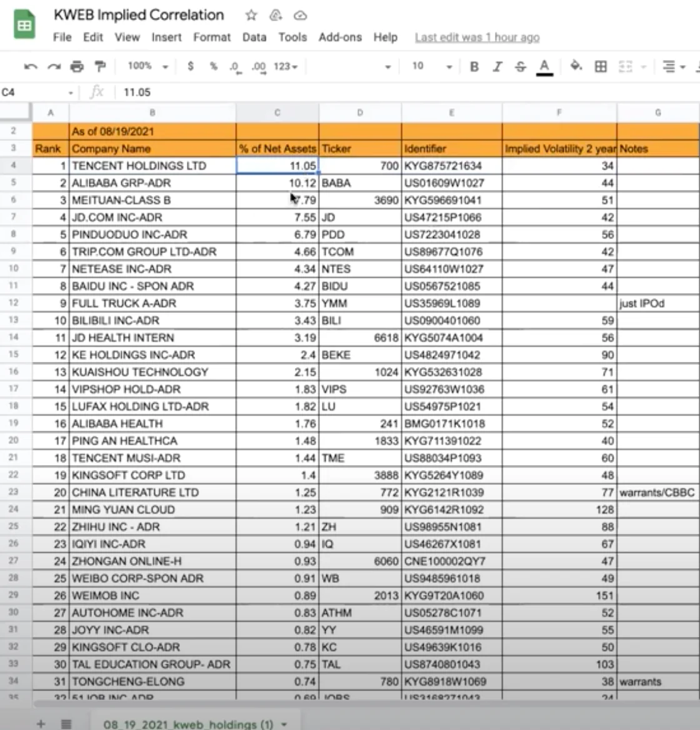Select the TONGCHENG-ELONG cell
700x730 pixels.
152,682
